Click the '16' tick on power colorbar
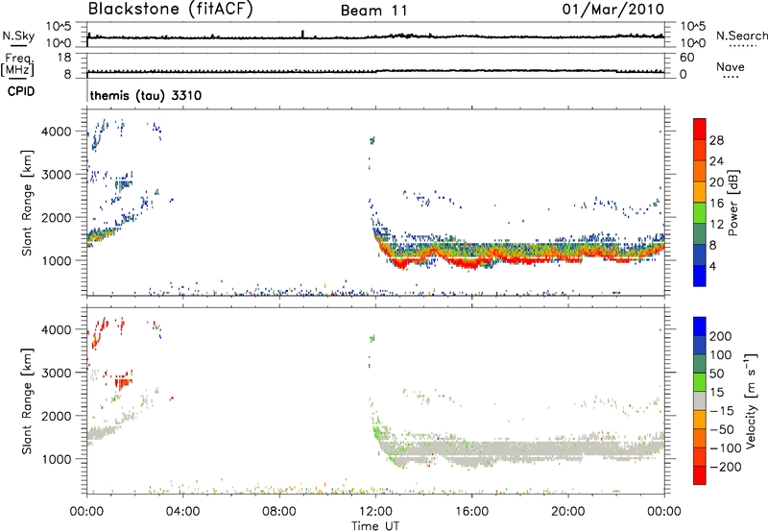The image size is (768, 532). coord(716,204)
